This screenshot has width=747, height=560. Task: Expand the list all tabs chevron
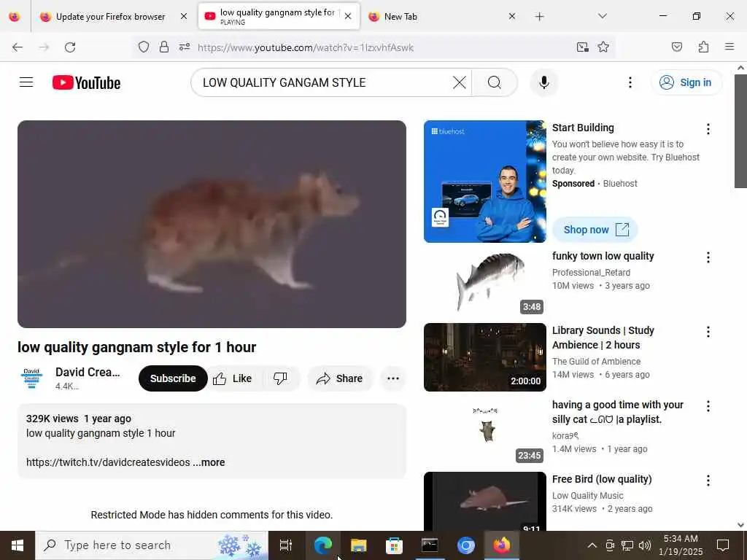pos(603,16)
